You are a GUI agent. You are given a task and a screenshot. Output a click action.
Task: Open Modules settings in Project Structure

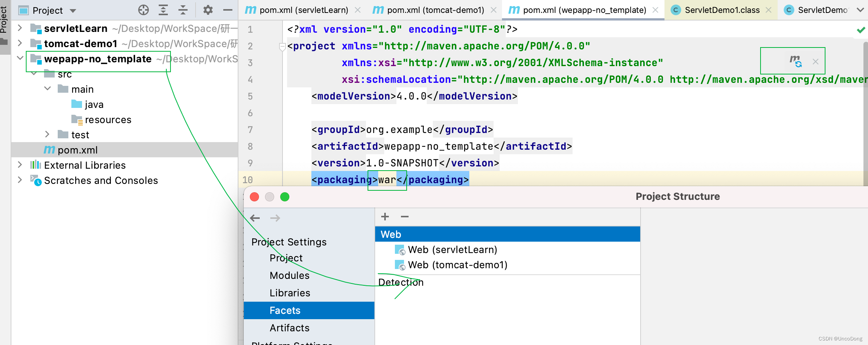point(290,275)
